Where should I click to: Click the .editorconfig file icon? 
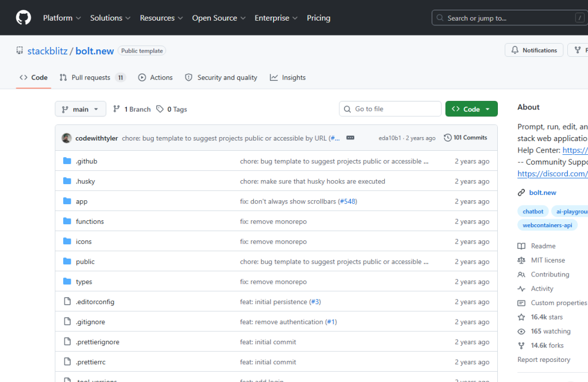click(x=67, y=302)
